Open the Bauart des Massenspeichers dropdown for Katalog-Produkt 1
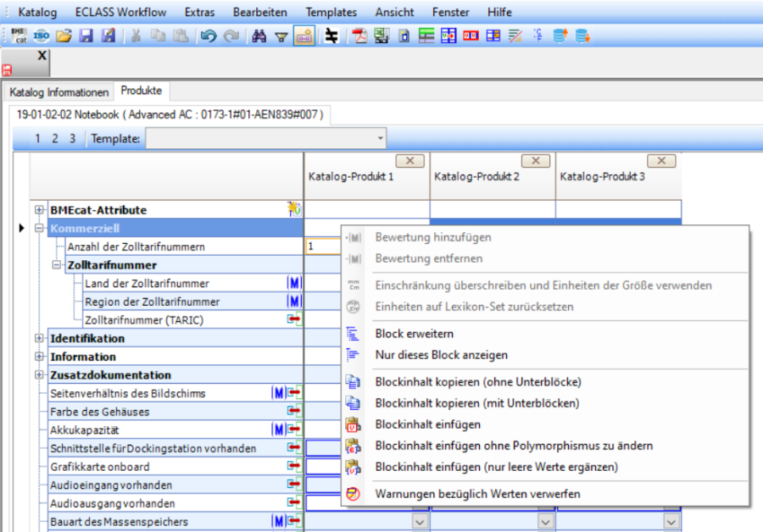The image size is (763, 532). pyautogui.click(x=420, y=522)
